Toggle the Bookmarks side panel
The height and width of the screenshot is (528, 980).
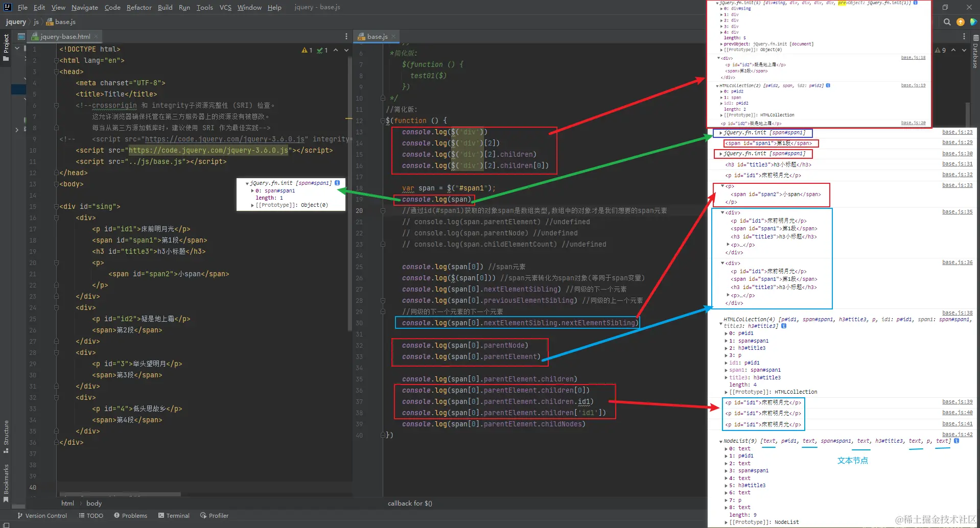click(x=6, y=484)
